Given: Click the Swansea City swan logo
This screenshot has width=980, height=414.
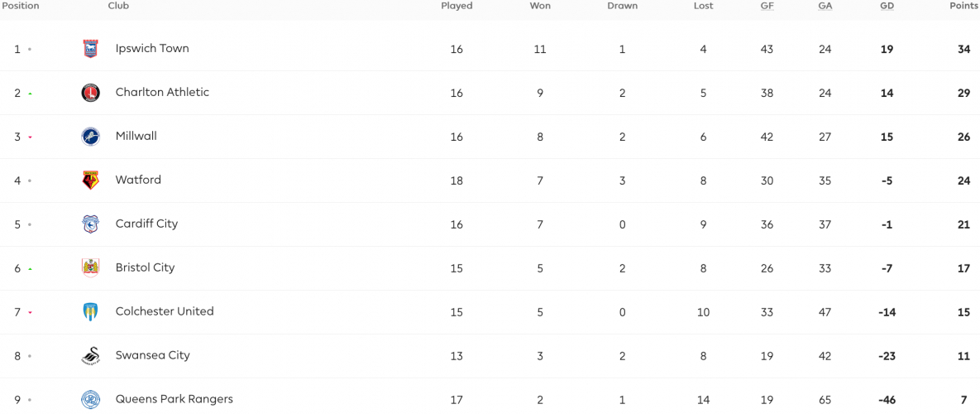Looking at the screenshot, I should click(x=91, y=355).
